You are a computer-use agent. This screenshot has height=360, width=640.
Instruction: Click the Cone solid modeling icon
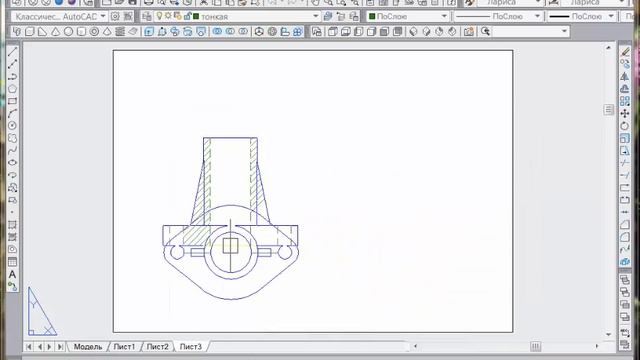coord(56,31)
